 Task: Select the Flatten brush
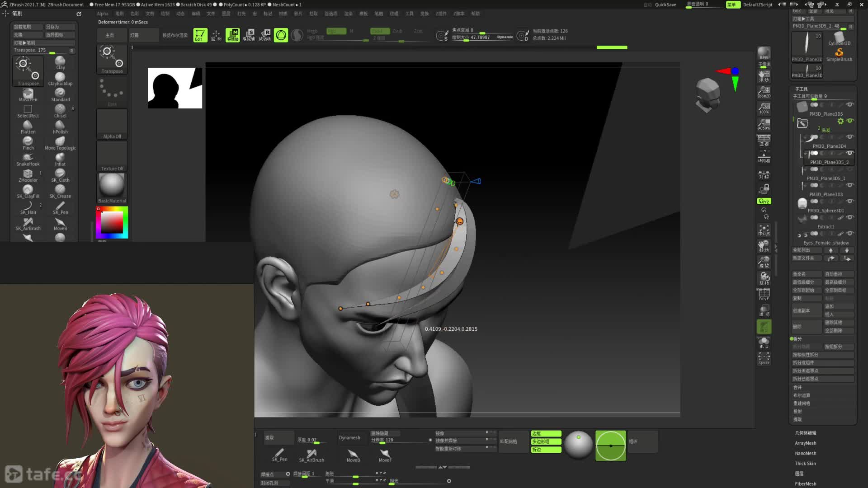[x=28, y=127]
